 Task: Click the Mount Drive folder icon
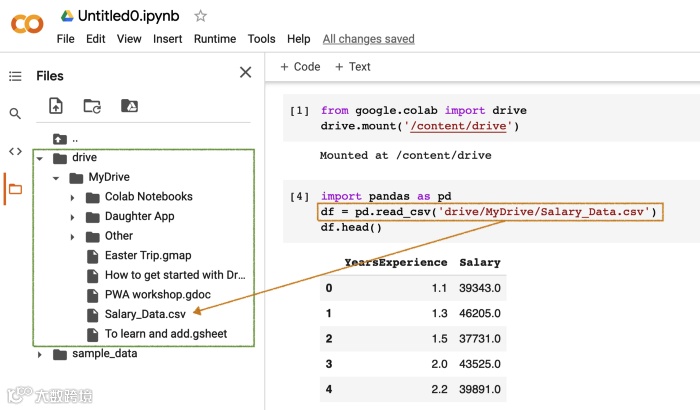pyautogui.click(x=129, y=106)
